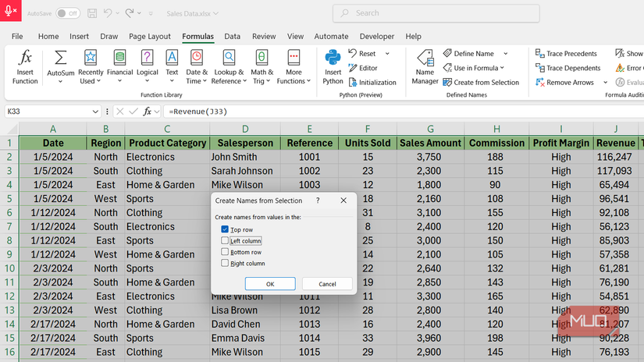Click Create from Selection
The height and width of the screenshot is (362, 644).
pos(481,83)
